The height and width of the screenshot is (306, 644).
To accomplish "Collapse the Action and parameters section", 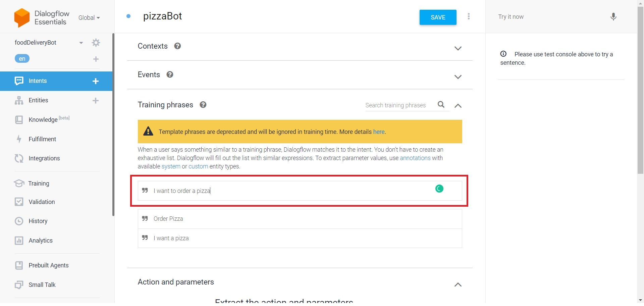I will click(x=458, y=285).
